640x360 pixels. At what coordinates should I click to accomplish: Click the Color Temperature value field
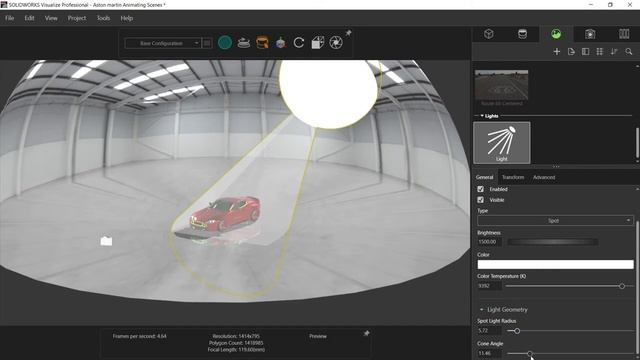pos(489,286)
